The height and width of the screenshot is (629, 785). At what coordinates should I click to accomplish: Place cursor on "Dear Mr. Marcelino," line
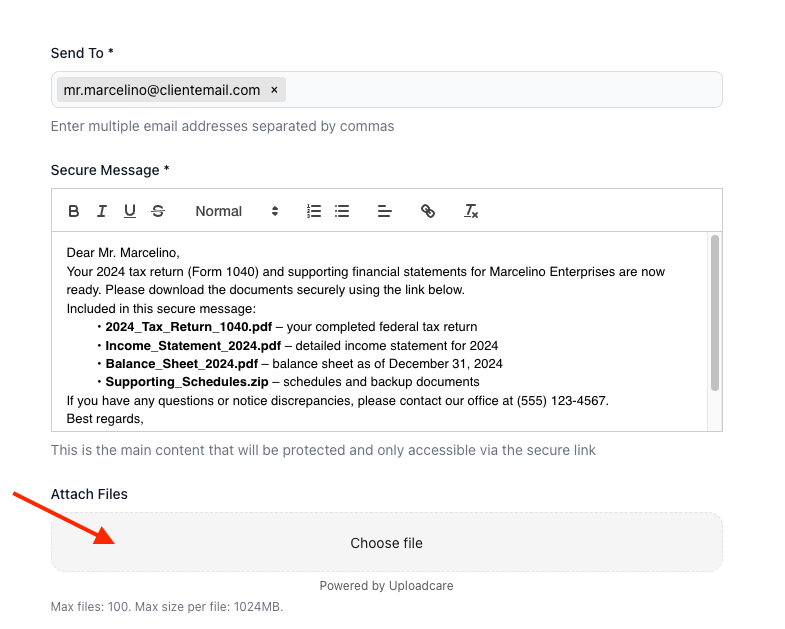[x=123, y=253]
